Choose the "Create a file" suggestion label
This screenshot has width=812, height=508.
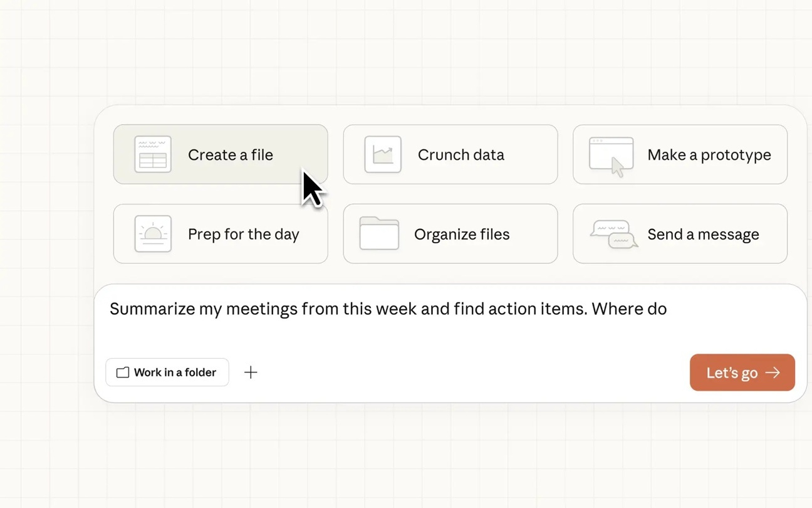pyautogui.click(x=231, y=155)
